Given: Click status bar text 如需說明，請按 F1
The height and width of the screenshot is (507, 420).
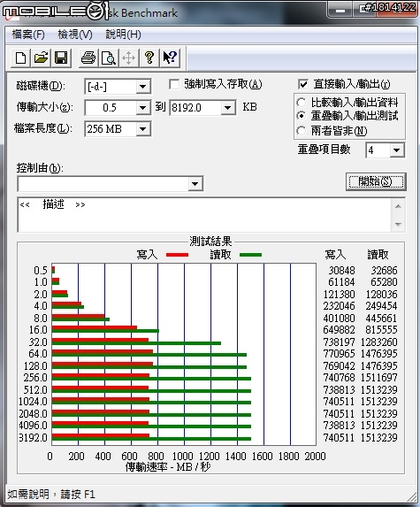Looking at the screenshot, I should click(x=51, y=495).
